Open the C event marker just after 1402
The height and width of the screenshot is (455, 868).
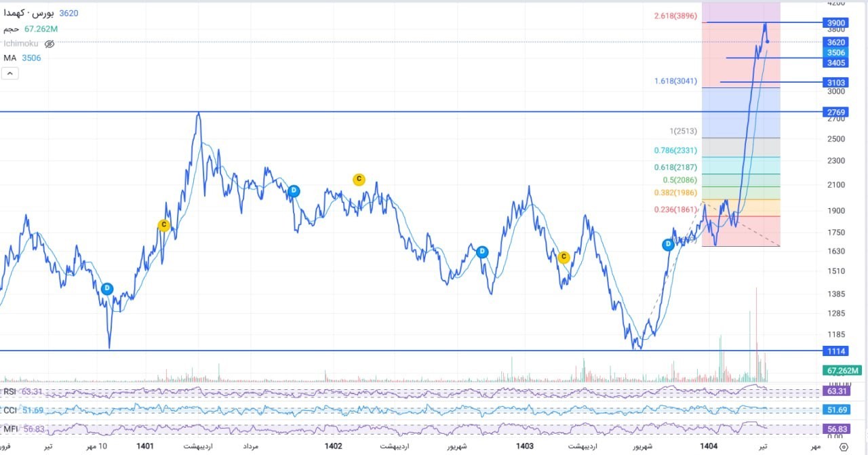(x=359, y=180)
